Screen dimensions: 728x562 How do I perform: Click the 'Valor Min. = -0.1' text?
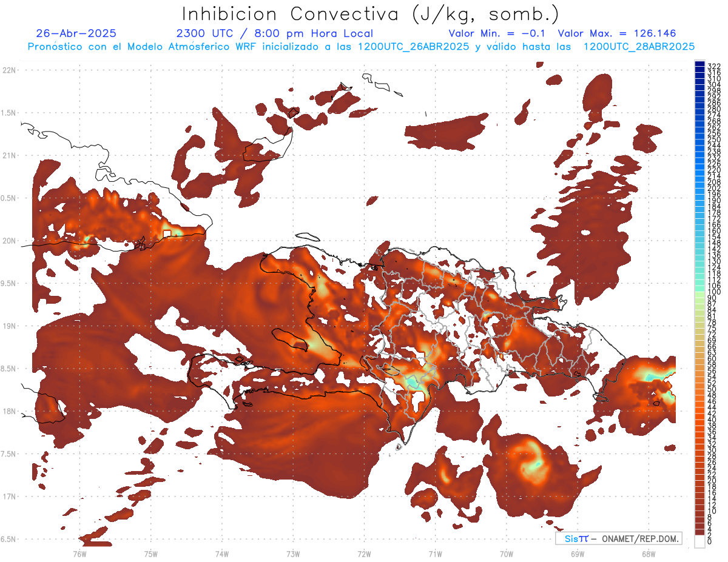[498, 33]
